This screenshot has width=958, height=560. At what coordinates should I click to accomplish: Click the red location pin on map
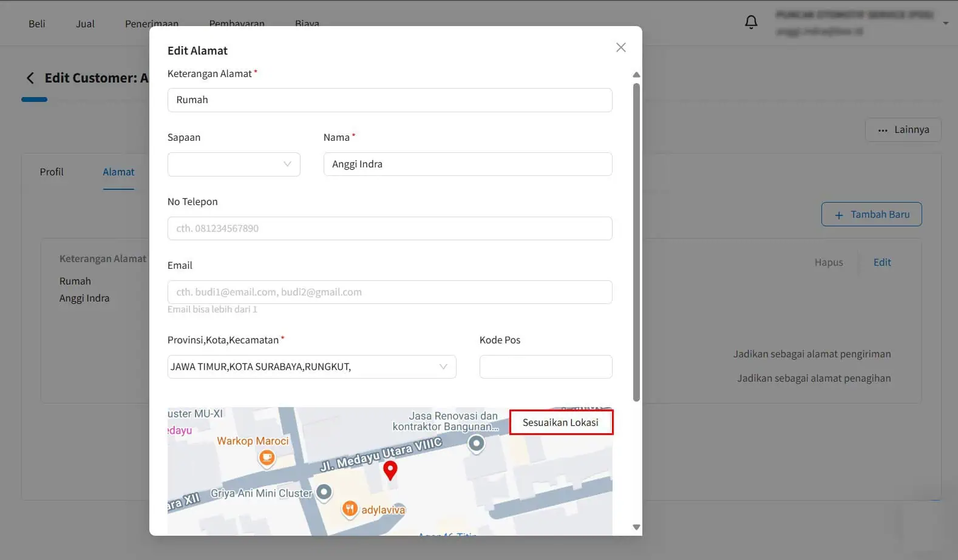pyautogui.click(x=390, y=470)
